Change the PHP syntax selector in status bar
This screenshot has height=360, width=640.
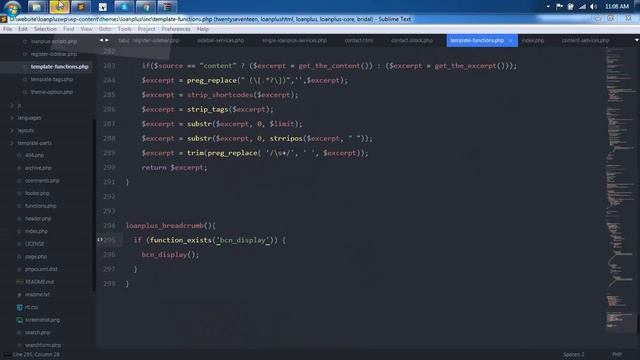pyautogui.click(x=617, y=354)
